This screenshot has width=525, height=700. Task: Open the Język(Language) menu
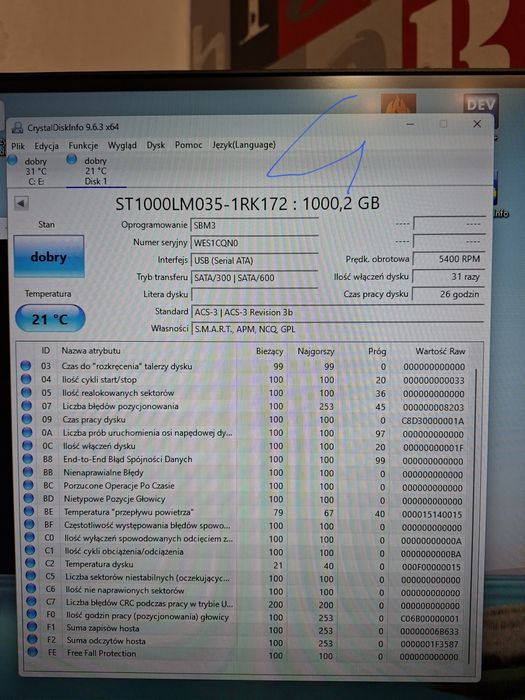(244, 145)
